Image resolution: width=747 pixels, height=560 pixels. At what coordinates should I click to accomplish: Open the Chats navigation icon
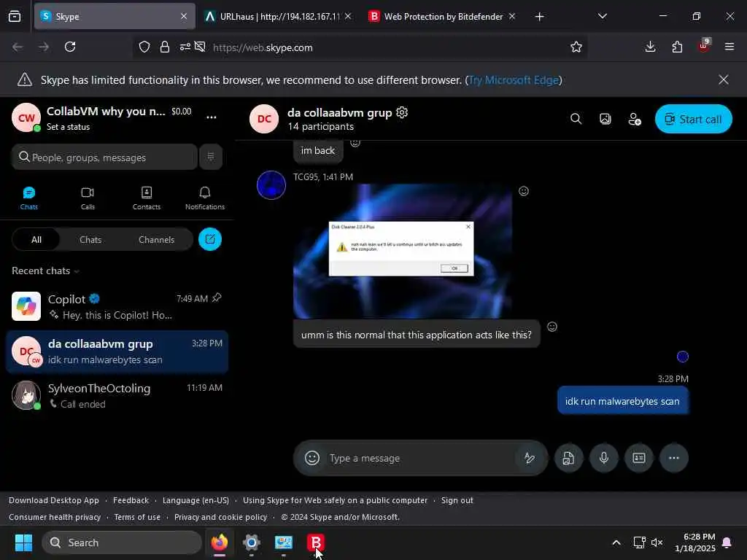28,198
